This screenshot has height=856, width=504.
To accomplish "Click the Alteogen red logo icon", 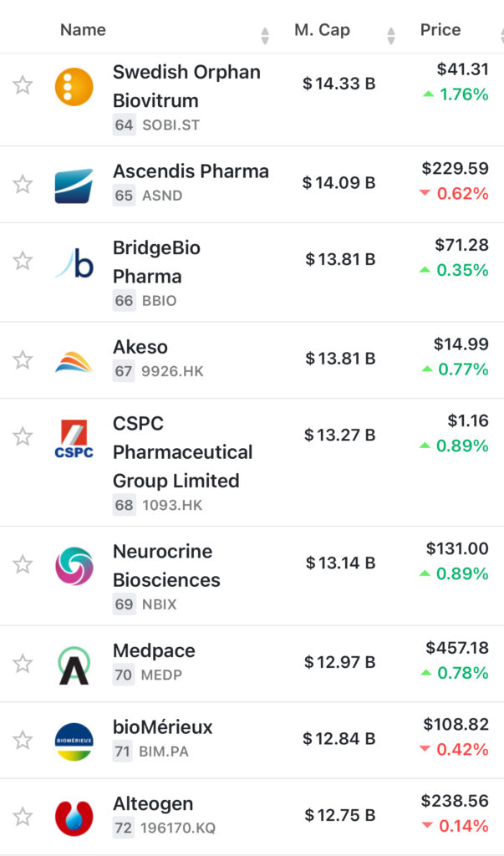I will 74,818.
